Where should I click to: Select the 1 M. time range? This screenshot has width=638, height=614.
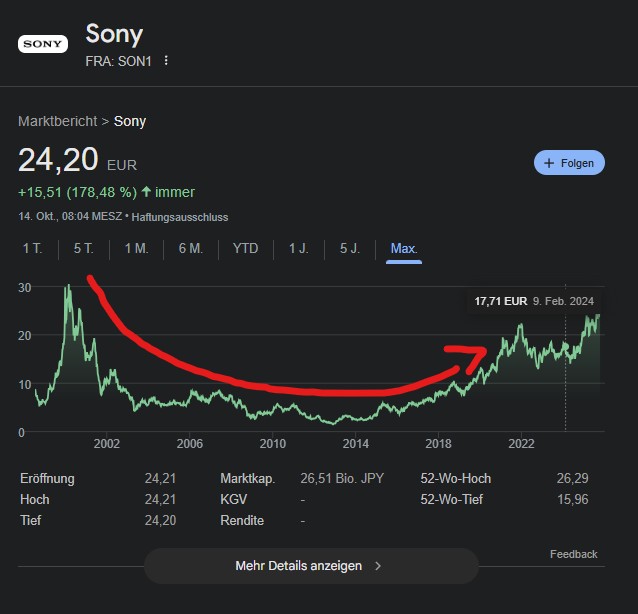tap(136, 248)
